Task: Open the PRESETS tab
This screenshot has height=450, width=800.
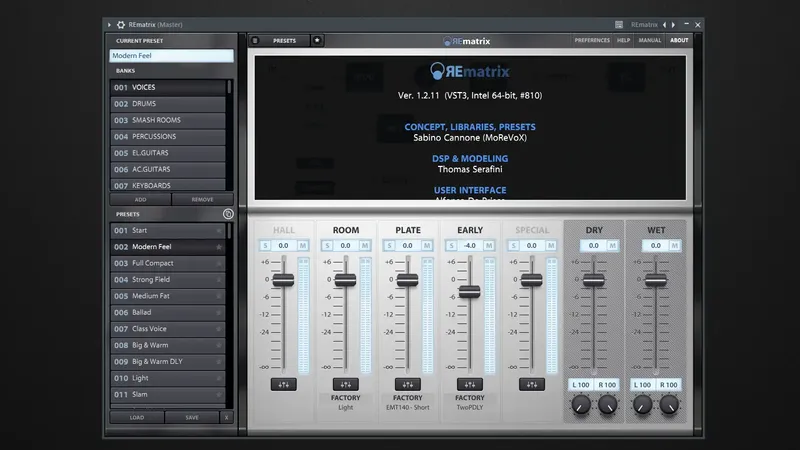Action: pyautogui.click(x=284, y=40)
